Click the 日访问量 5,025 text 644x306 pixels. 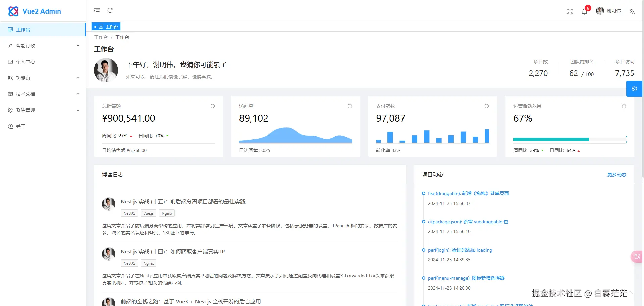pyautogui.click(x=255, y=150)
